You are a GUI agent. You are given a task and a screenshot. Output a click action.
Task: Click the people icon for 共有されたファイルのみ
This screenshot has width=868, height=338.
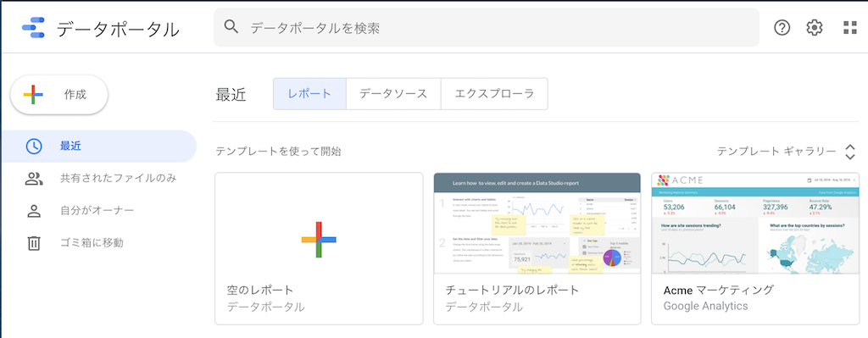coord(34,179)
